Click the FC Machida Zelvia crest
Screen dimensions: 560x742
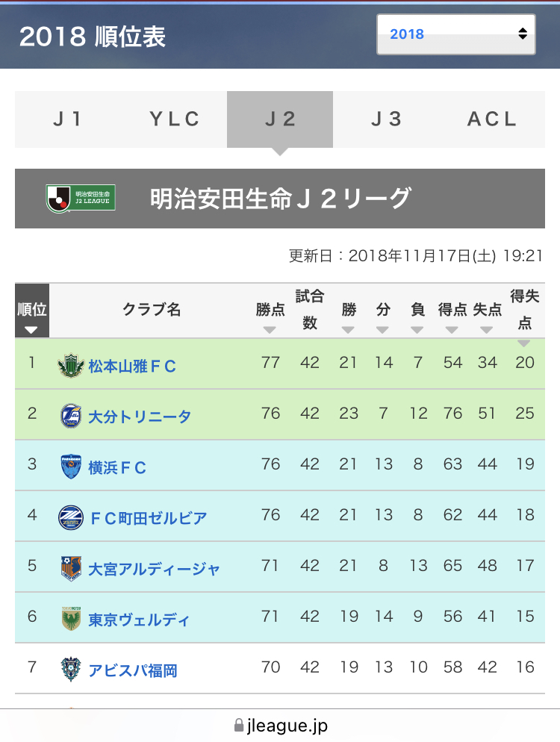70,518
